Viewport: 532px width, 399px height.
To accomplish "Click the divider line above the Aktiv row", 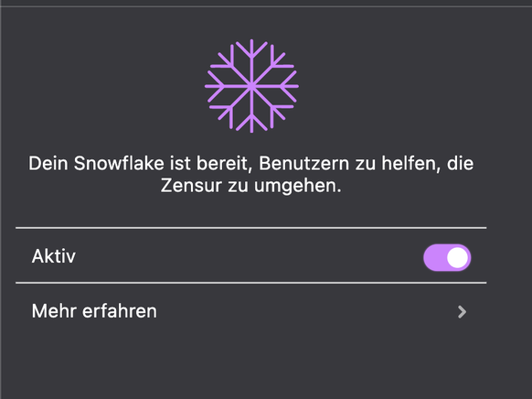I will [251, 228].
